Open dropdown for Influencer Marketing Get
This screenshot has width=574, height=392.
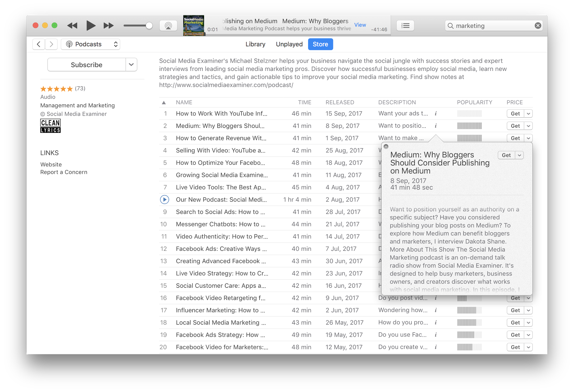pos(528,310)
